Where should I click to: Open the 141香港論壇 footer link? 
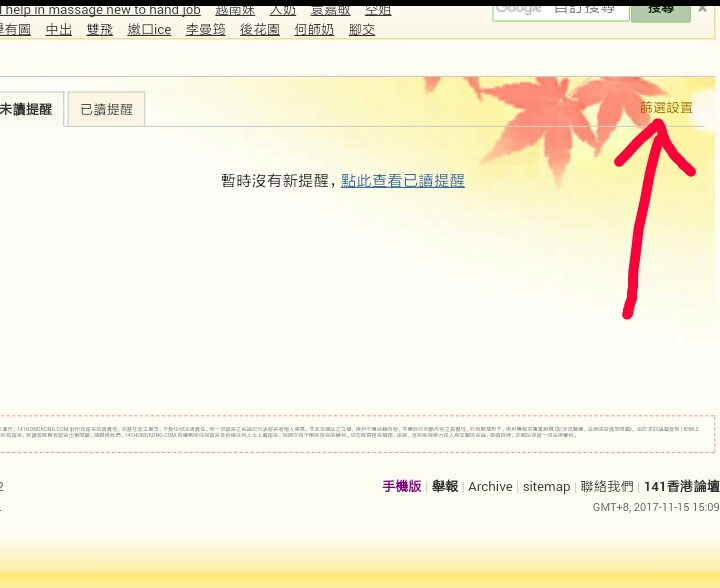681,486
